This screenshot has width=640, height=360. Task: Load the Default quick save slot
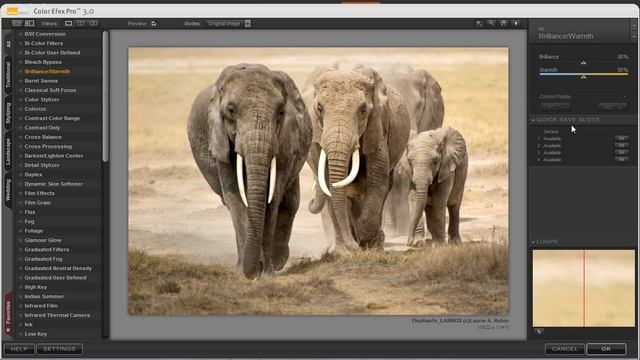(x=551, y=131)
